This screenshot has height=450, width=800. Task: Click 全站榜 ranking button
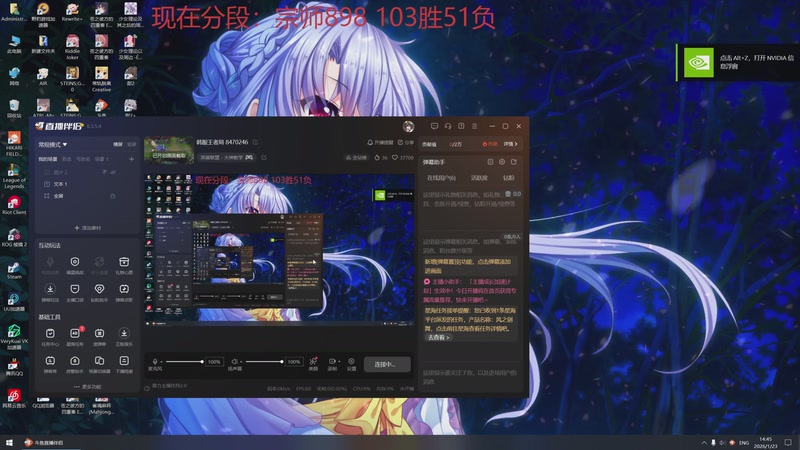[356, 158]
